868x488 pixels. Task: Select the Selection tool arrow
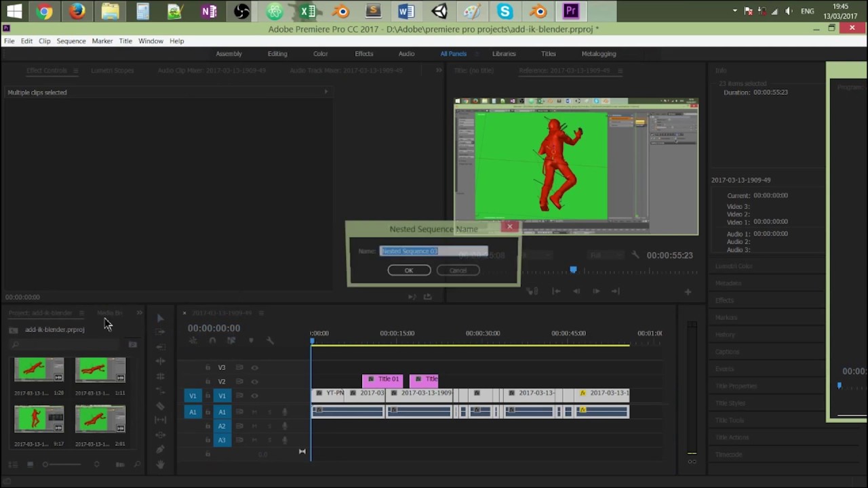click(x=160, y=318)
